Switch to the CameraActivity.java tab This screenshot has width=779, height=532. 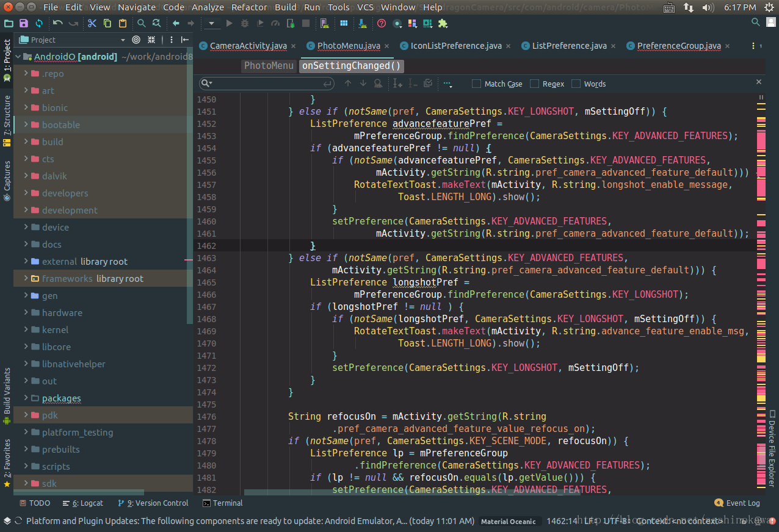248,46
